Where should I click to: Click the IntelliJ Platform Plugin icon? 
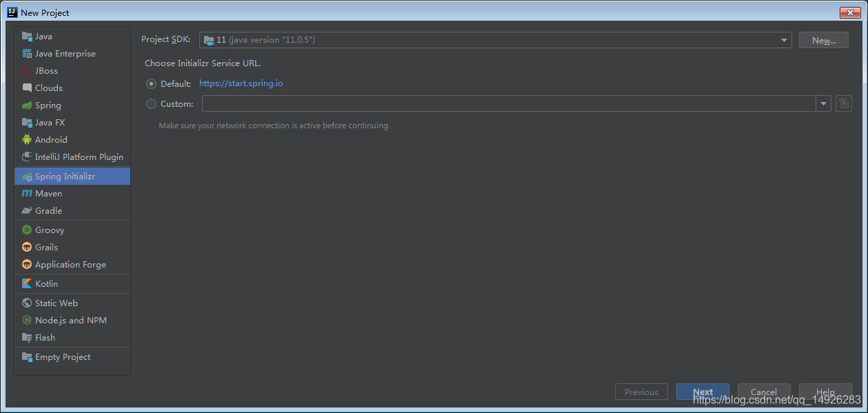[x=27, y=157]
